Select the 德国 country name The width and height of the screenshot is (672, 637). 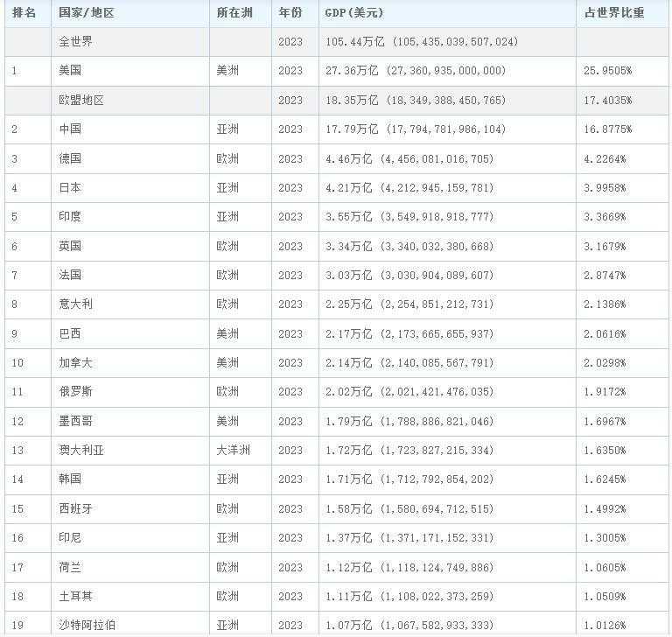coord(70,158)
